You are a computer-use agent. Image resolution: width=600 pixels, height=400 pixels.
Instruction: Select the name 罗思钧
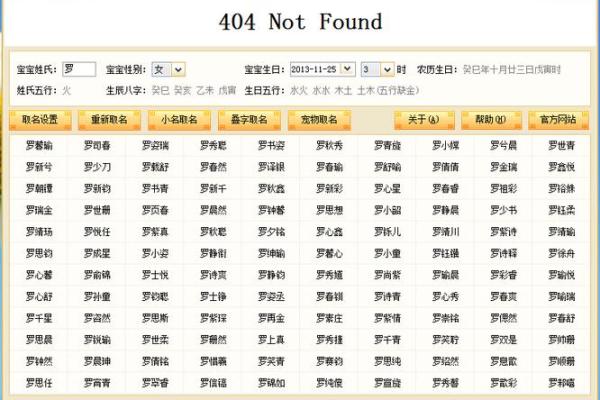click(39, 253)
